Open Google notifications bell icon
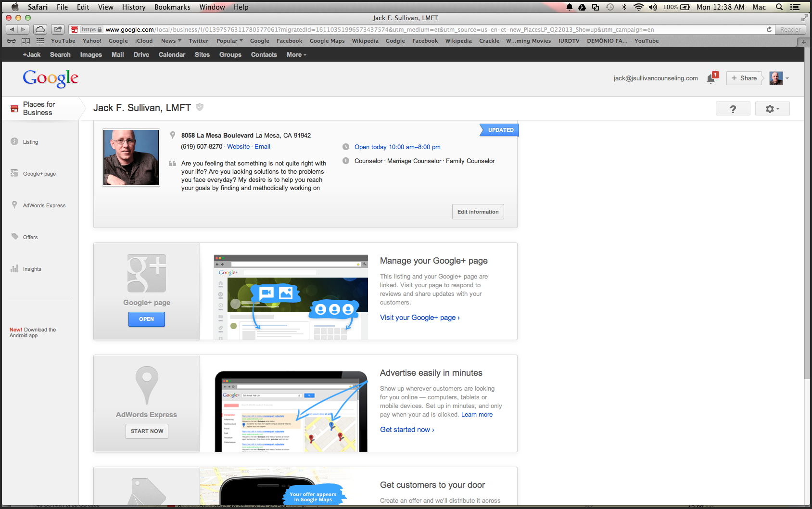Screen dimensions: 812x509 click(x=711, y=79)
